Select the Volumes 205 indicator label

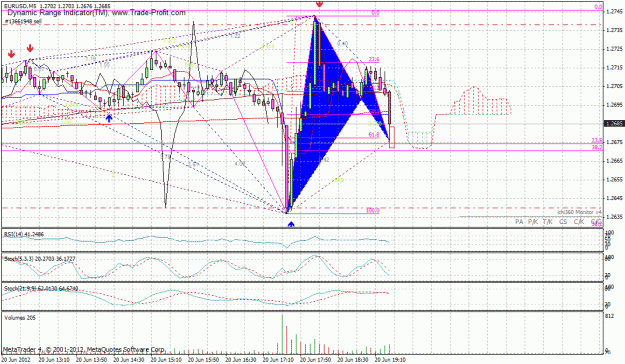tap(20, 317)
